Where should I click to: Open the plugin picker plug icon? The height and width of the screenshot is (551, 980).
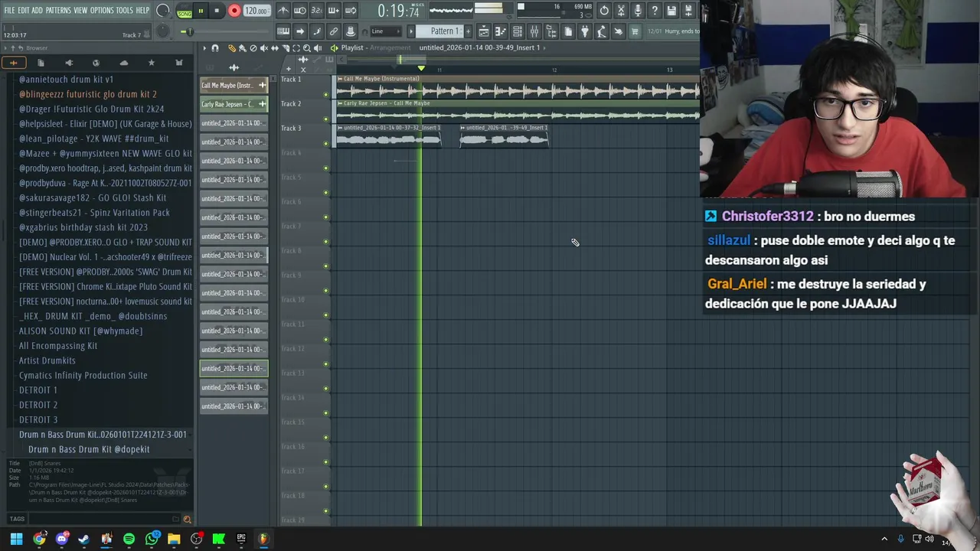pyautogui.click(x=585, y=31)
